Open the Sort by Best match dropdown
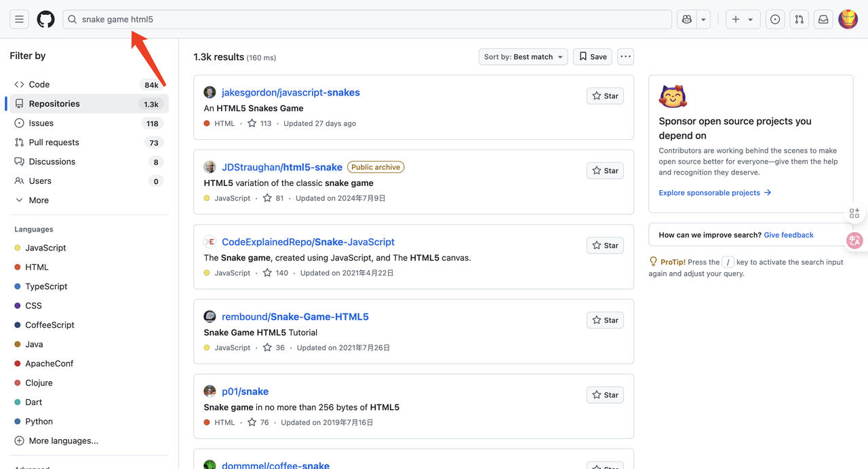This screenshot has height=469, width=868. click(523, 57)
